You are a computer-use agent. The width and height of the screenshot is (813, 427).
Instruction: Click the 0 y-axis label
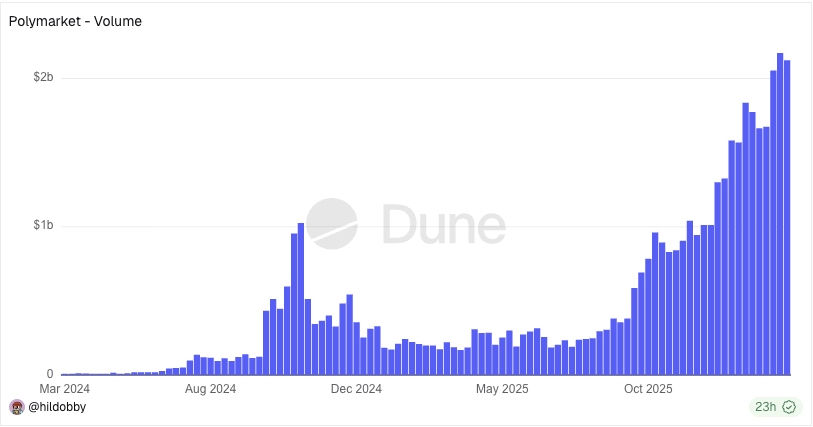(50, 374)
